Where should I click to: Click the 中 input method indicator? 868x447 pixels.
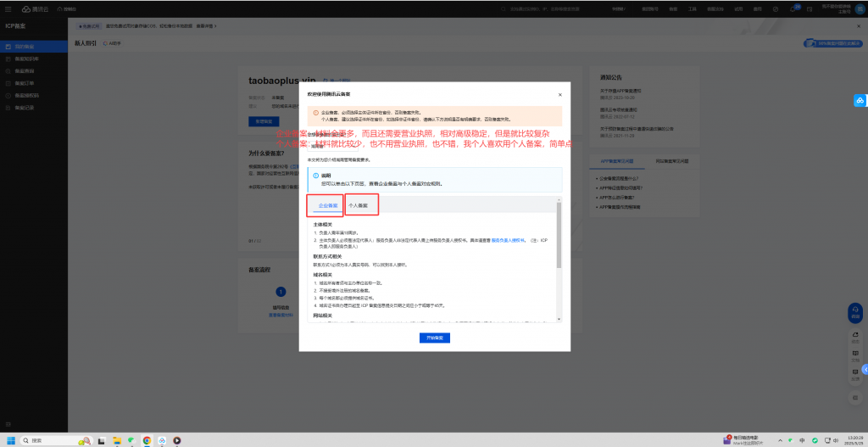pyautogui.click(x=802, y=440)
